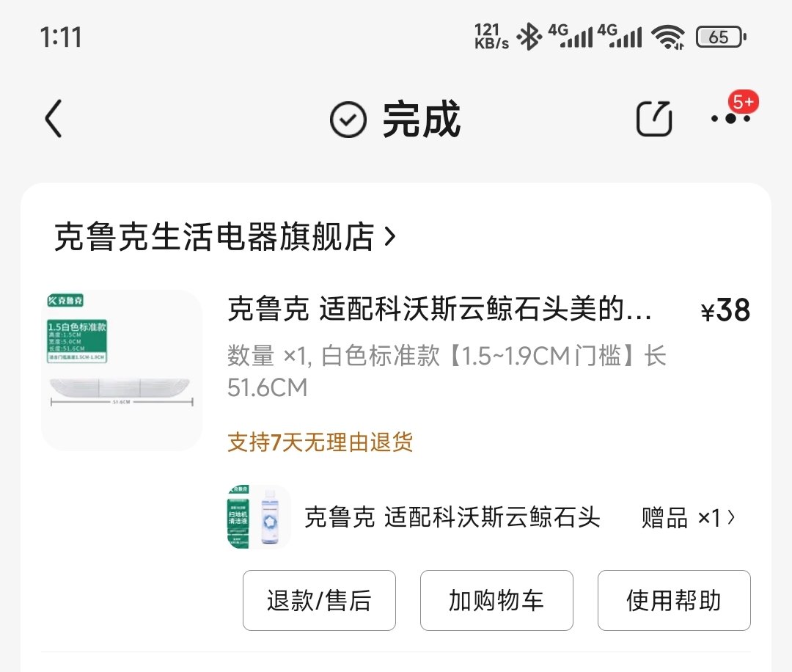
Task: Tap the red 5+ notification badge
Action: coord(743,102)
